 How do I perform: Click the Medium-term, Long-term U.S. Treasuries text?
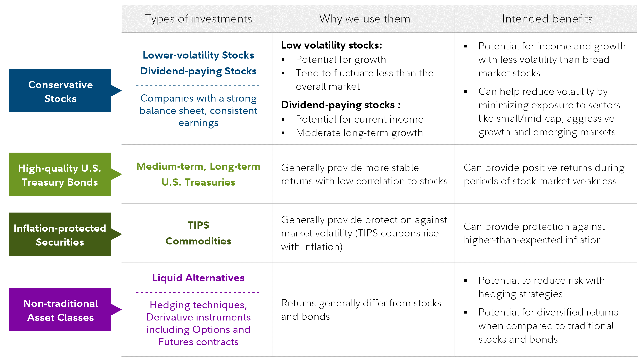(198, 174)
